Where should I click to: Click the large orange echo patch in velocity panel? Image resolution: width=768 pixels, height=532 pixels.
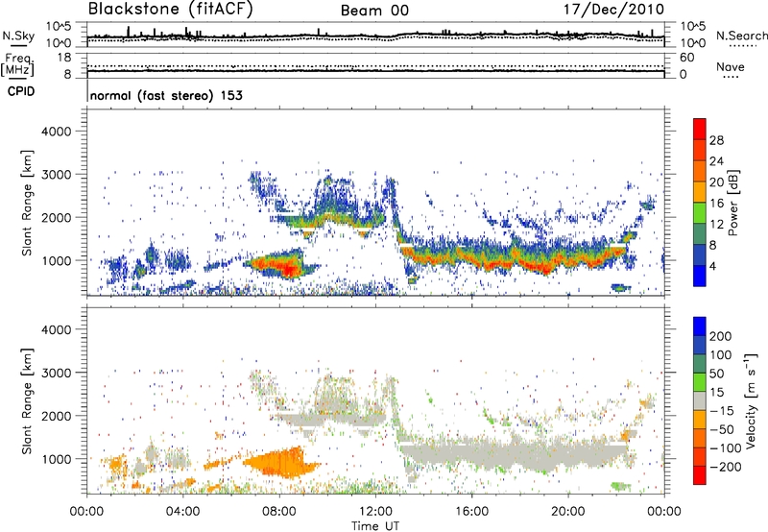tap(281, 463)
